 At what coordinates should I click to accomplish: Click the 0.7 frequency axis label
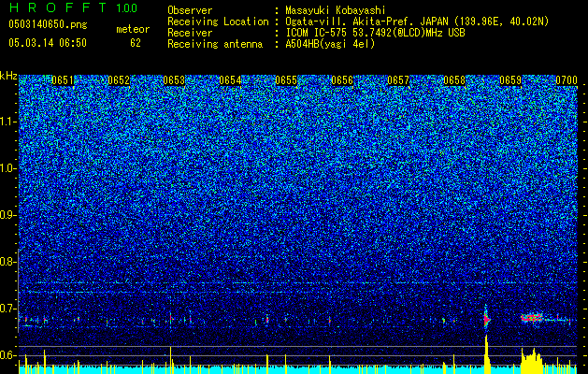[8, 309]
